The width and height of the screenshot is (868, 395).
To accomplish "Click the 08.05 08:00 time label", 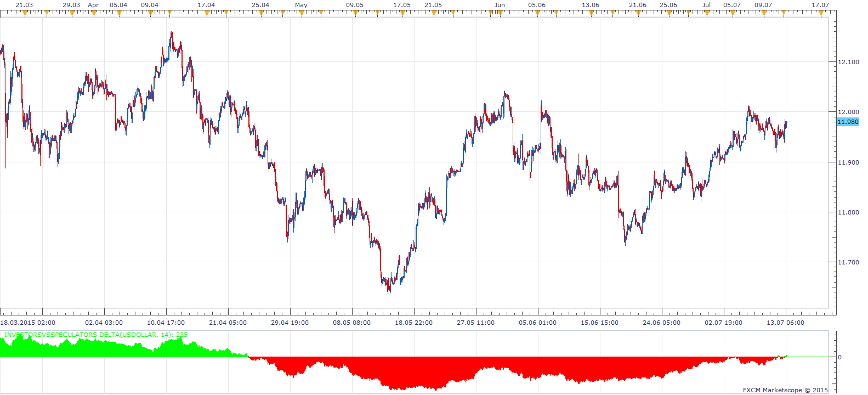I will [x=352, y=323].
